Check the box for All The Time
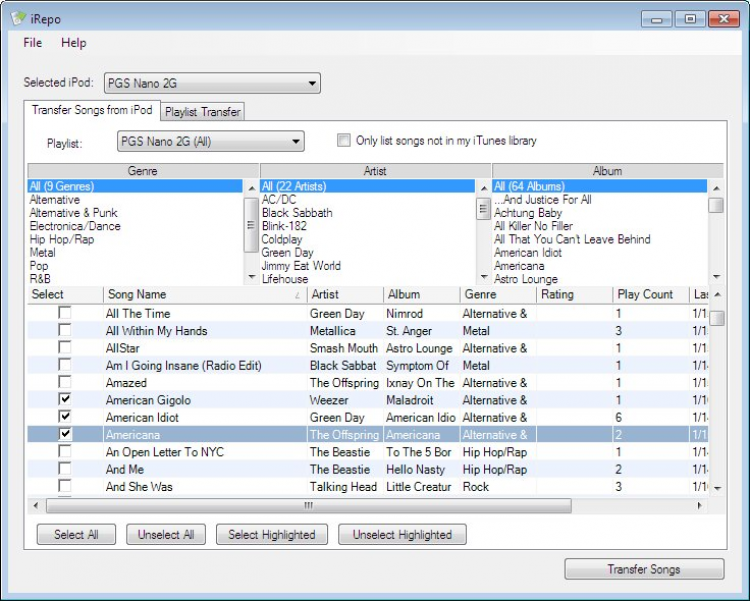Viewport: 750px width, 601px height. [x=65, y=313]
